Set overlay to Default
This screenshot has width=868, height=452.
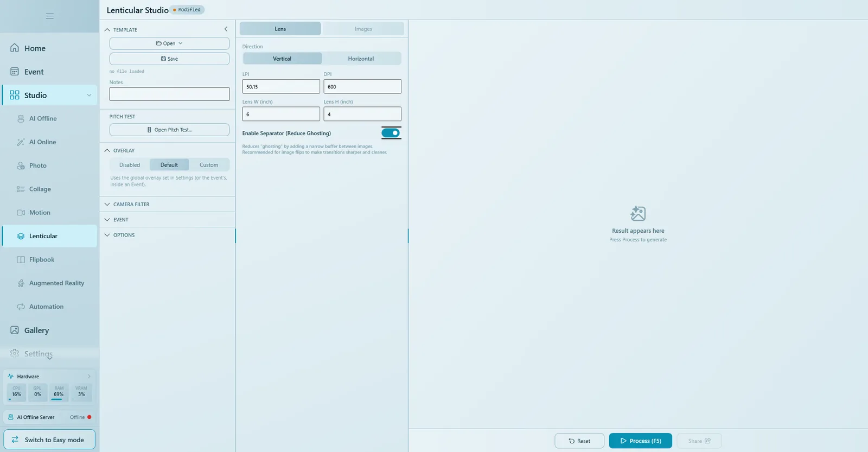(169, 165)
